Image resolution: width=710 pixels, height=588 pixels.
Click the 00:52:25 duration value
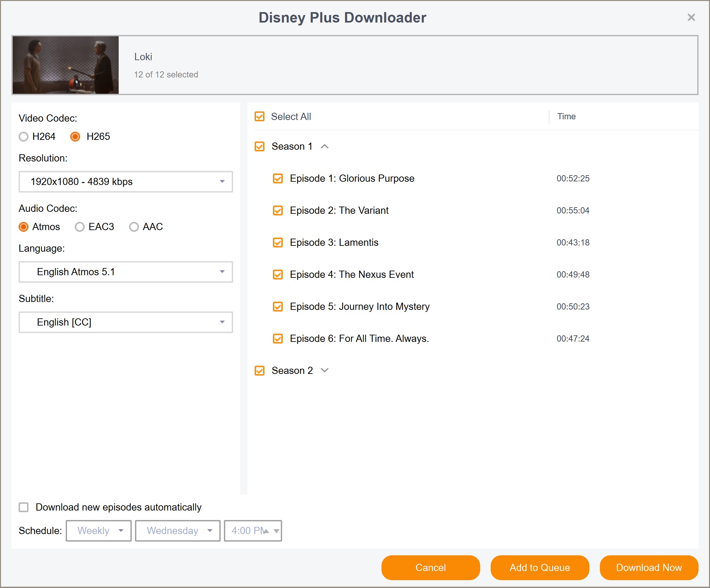click(x=573, y=178)
